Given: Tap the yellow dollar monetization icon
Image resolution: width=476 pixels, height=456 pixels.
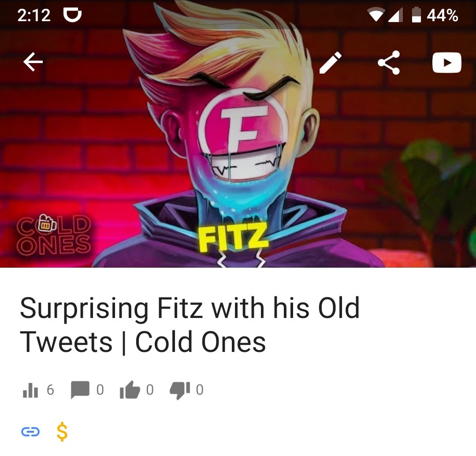Looking at the screenshot, I should click(62, 431).
